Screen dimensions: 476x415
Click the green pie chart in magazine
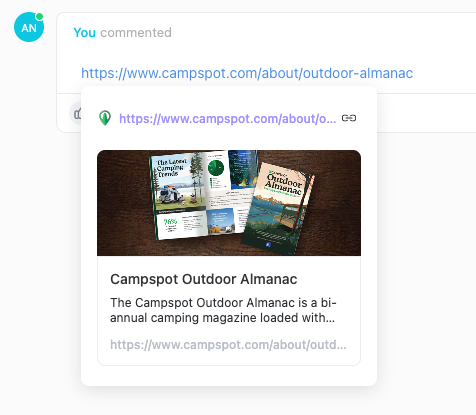pyautogui.click(x=216, y=167)
